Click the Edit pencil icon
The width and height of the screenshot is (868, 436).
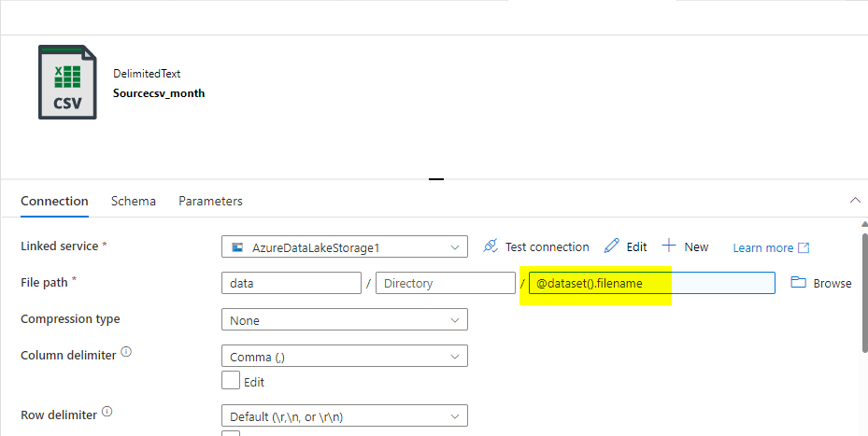click(612, 246)
